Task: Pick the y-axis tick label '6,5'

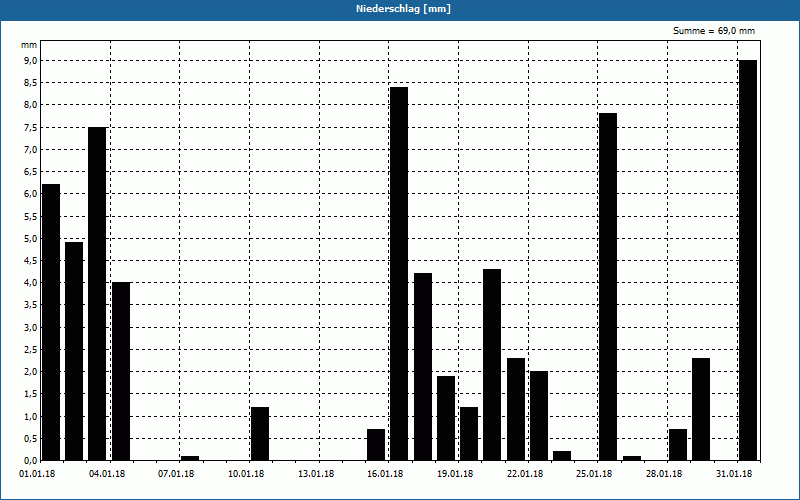Action: point(31,172)
